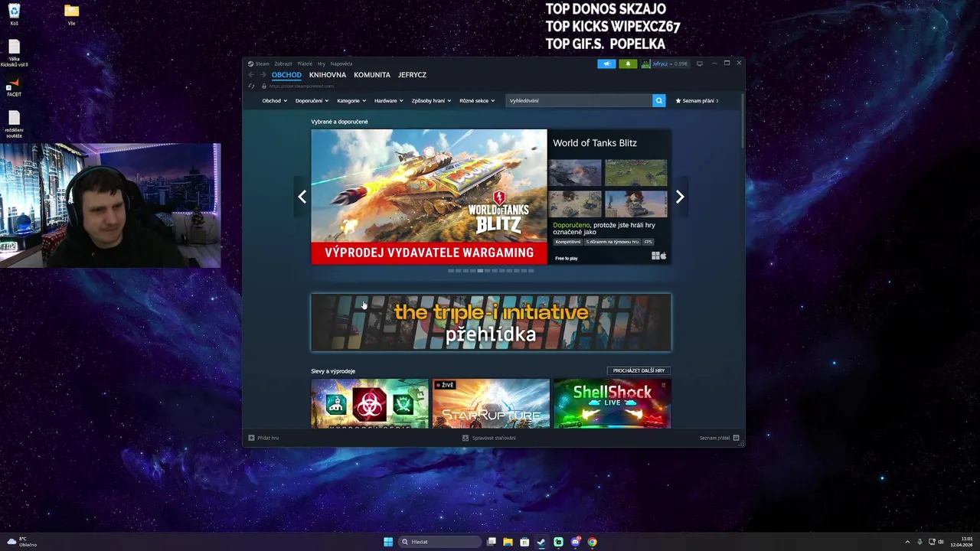Open the World of Tanks Blitz title
This screenshot has width=980, height=551.
595,143
